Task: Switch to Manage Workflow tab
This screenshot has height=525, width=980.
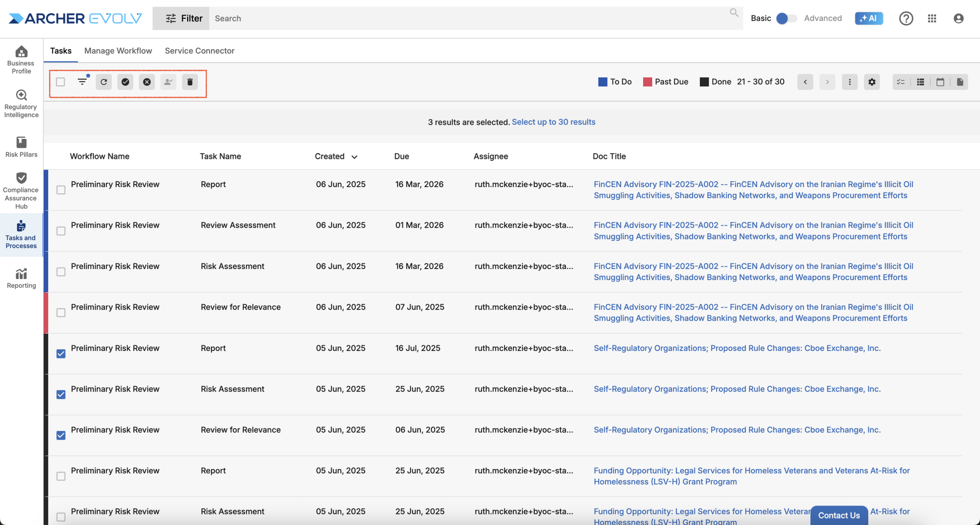Action: (x=118, y=51)
